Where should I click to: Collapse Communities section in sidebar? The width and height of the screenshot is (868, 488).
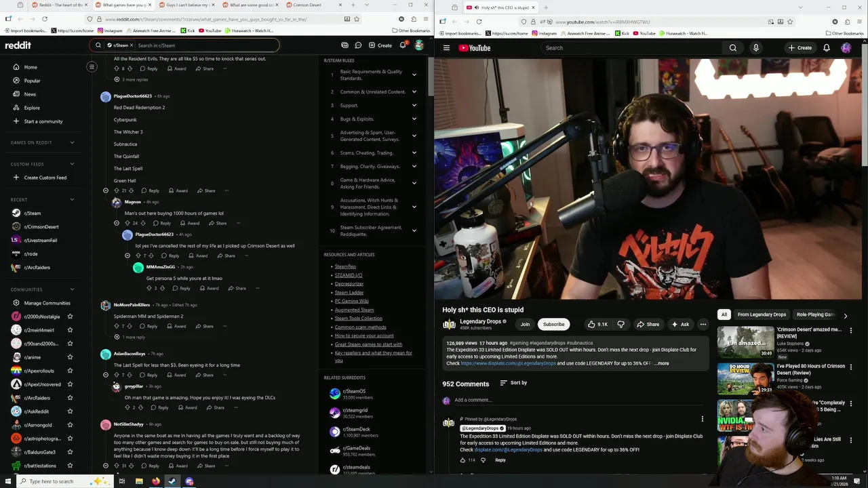pos(72,289)
